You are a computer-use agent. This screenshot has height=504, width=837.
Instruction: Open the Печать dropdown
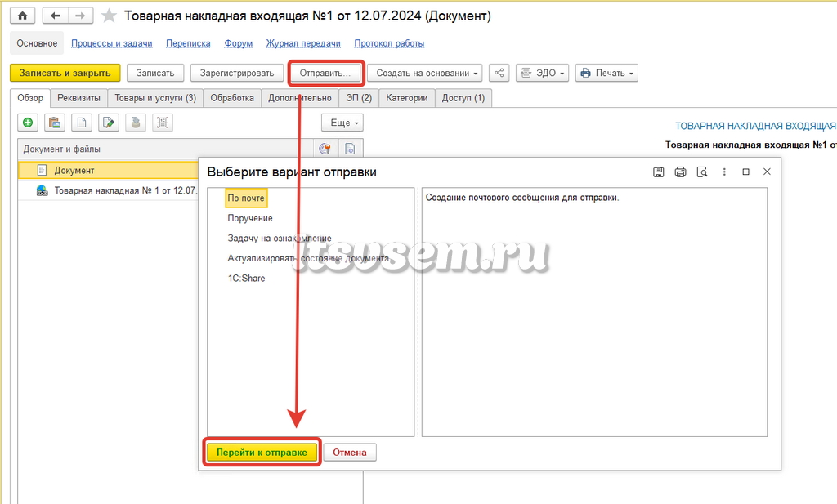click(x=607, y=73)
